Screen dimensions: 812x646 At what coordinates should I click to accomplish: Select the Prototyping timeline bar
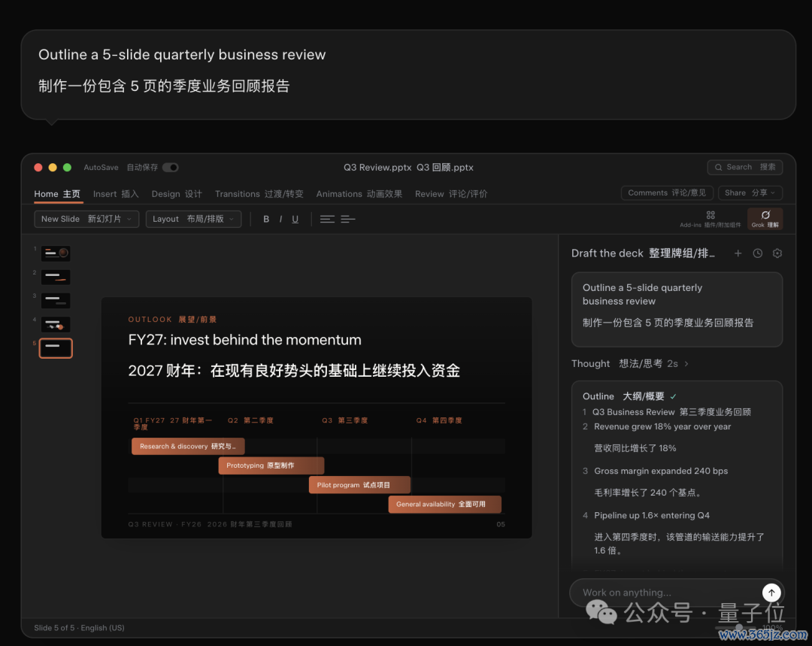271,466
